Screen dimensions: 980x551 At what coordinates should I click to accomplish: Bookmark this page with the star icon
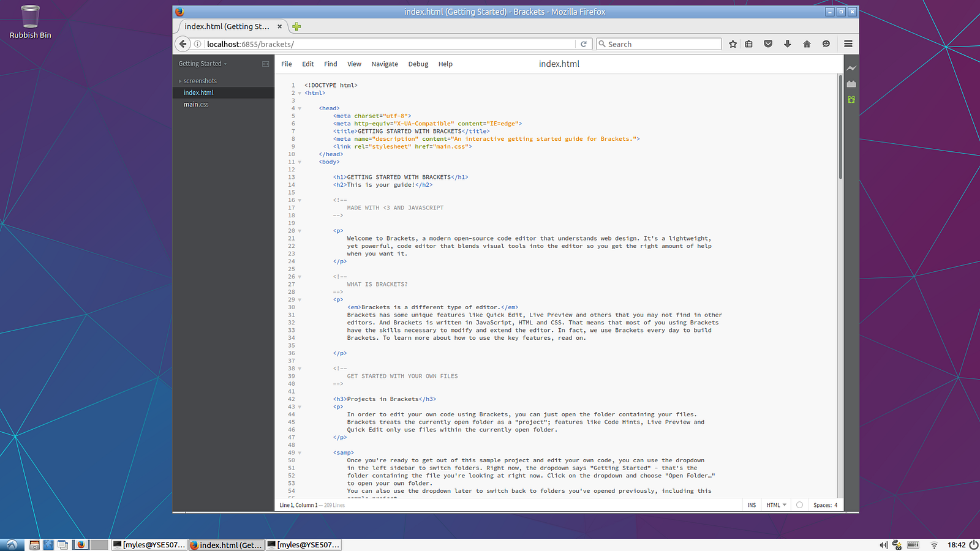click(733, 44)
